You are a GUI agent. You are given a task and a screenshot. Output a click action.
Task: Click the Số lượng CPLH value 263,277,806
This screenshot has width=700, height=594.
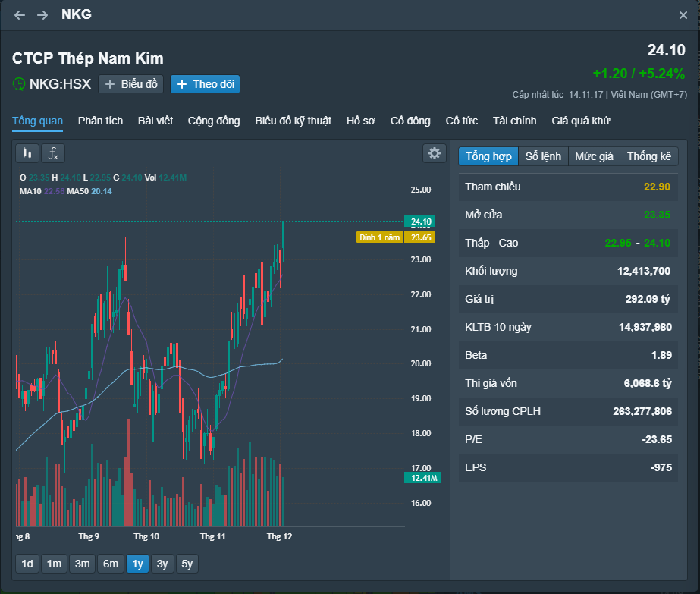642,411
